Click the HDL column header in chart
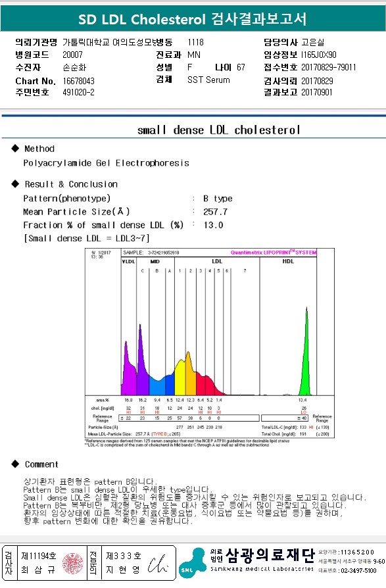The image size is (386, 588). point(288,261)
